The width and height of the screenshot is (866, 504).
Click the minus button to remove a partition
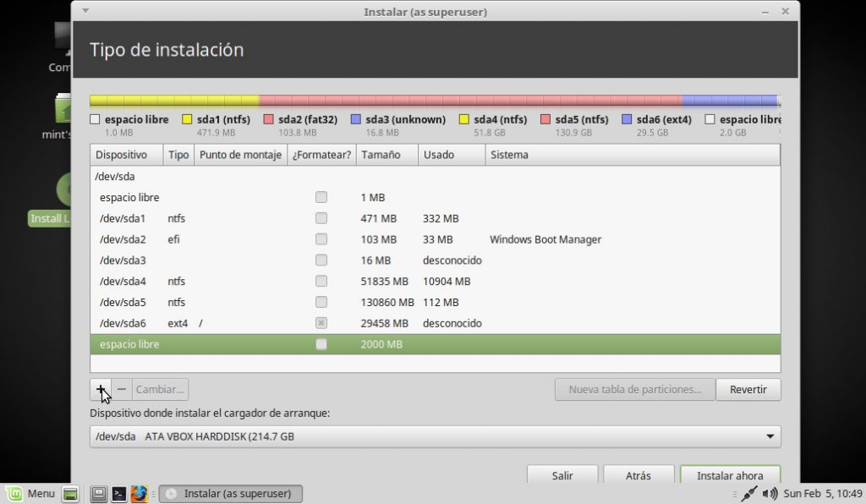(x=122, y=389)
